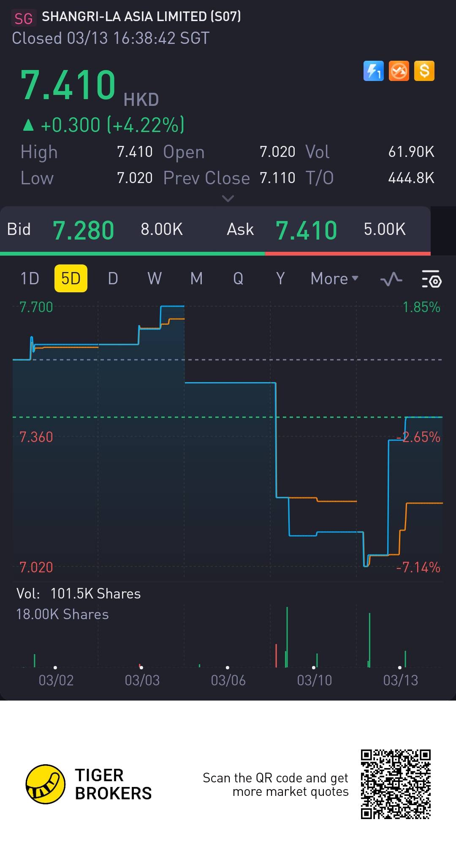Open the chart indicator waveform icon

coord(391,279)
